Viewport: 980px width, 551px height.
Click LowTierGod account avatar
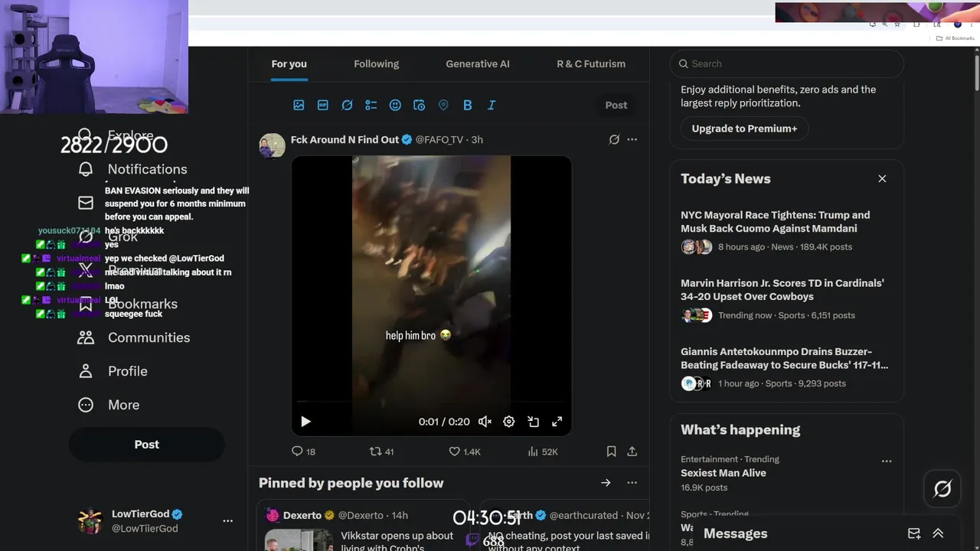tap(90, 521)
